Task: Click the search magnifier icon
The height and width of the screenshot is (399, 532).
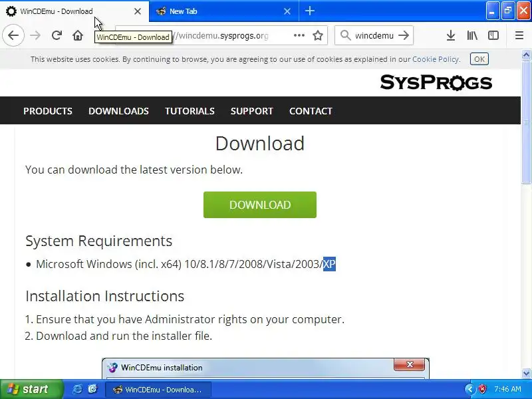Action: (x=345, y=35)
